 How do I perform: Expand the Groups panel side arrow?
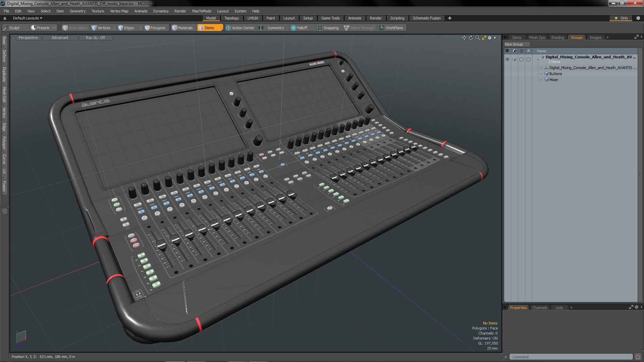(x=642, y=37)
